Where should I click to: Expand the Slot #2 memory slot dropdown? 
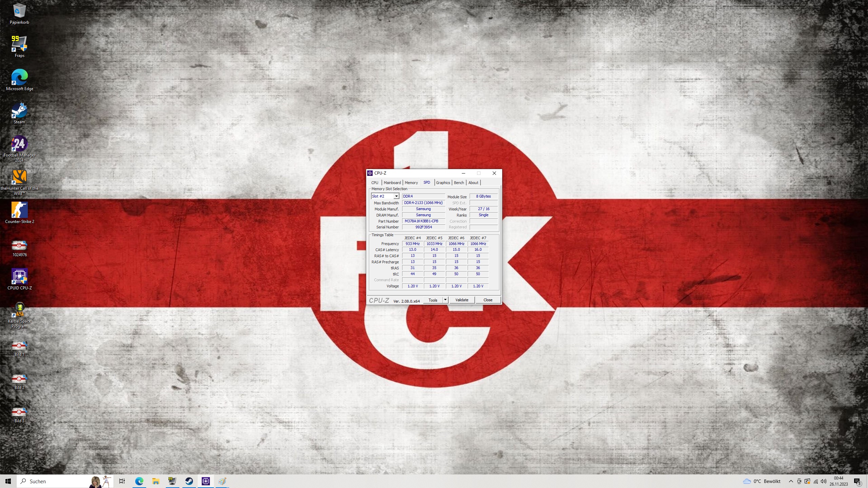coord(396,196)
